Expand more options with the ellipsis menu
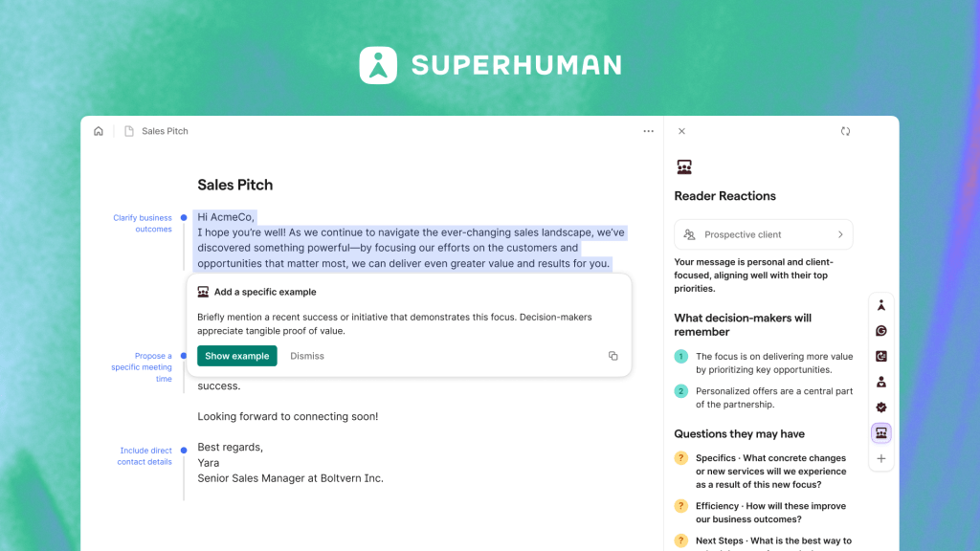 tap(648, 131)
